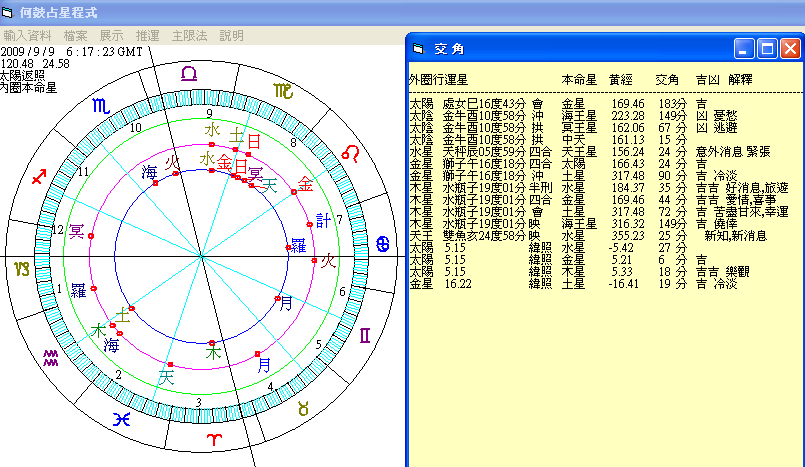Click the blue 計 marker in chart
The image size is (805, 467).
(323, 219)
